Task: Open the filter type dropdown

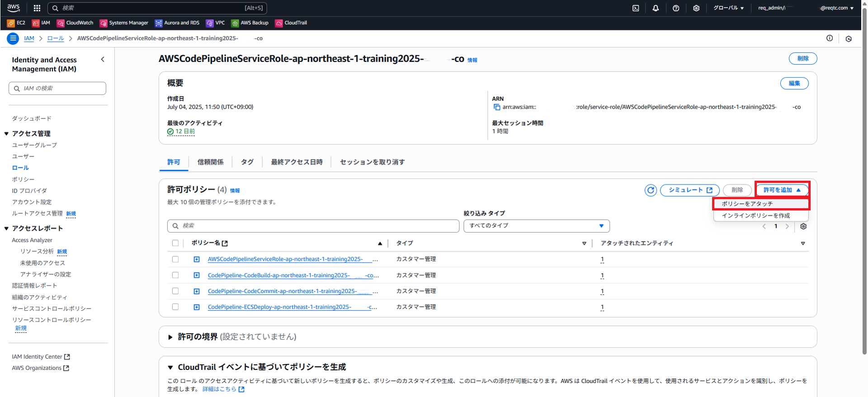Action: pyautogui.click(x=537, y=226)
